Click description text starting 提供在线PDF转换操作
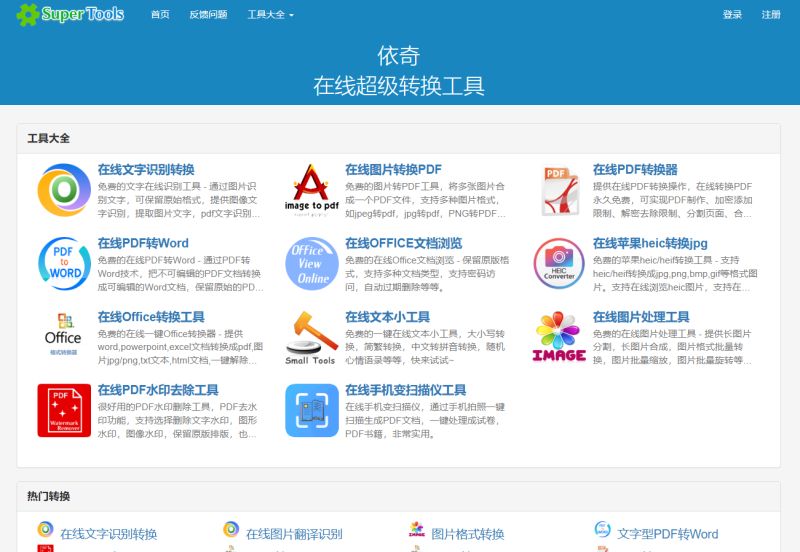The height and width of the screenshot is (552, 800). pos(672,200)
